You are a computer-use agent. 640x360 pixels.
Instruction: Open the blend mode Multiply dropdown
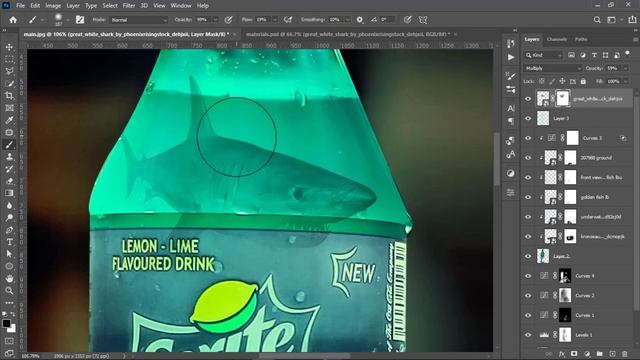tap(553, 68)
